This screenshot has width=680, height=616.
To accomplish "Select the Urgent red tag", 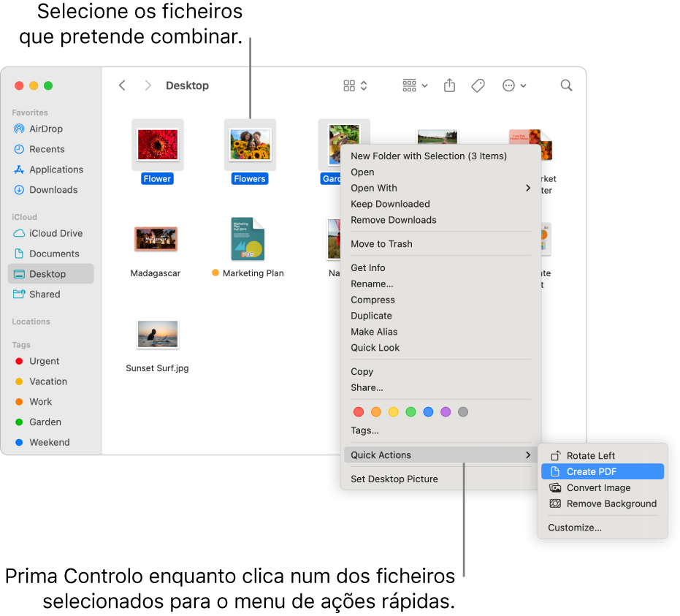I will click(50, 361).
